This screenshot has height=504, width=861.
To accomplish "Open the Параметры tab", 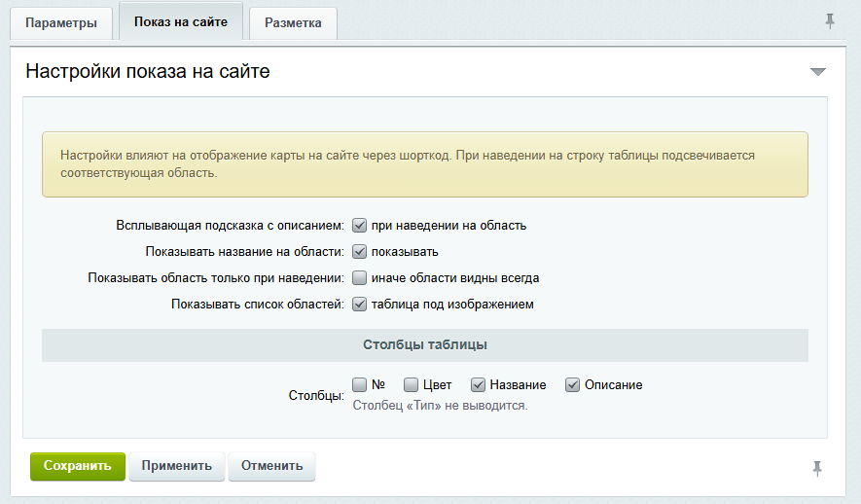I will [61, 23].
